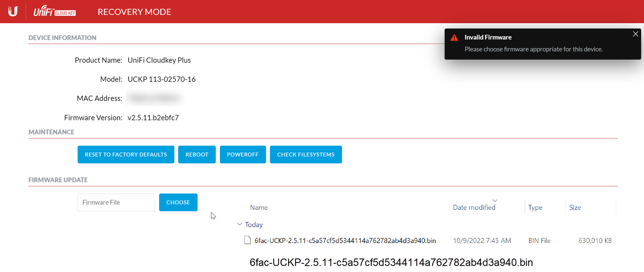Click the red warning triangle icon

454,38
